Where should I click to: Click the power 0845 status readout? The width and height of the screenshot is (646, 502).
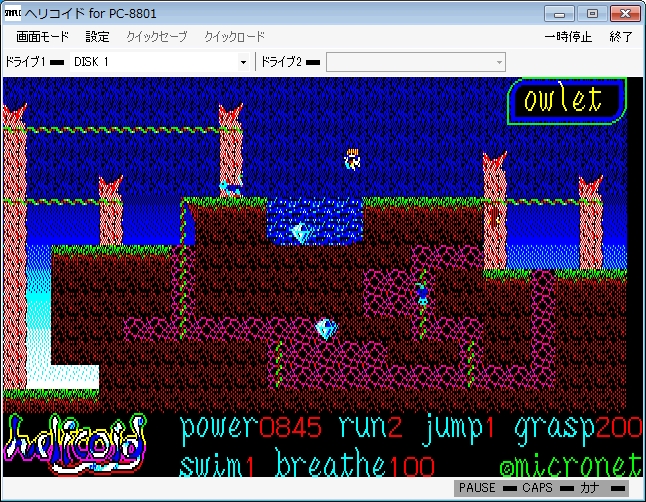[250, 429]
